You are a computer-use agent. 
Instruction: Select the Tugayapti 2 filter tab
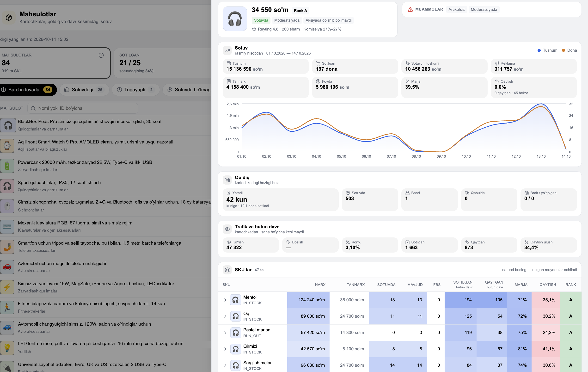point(136,90)
